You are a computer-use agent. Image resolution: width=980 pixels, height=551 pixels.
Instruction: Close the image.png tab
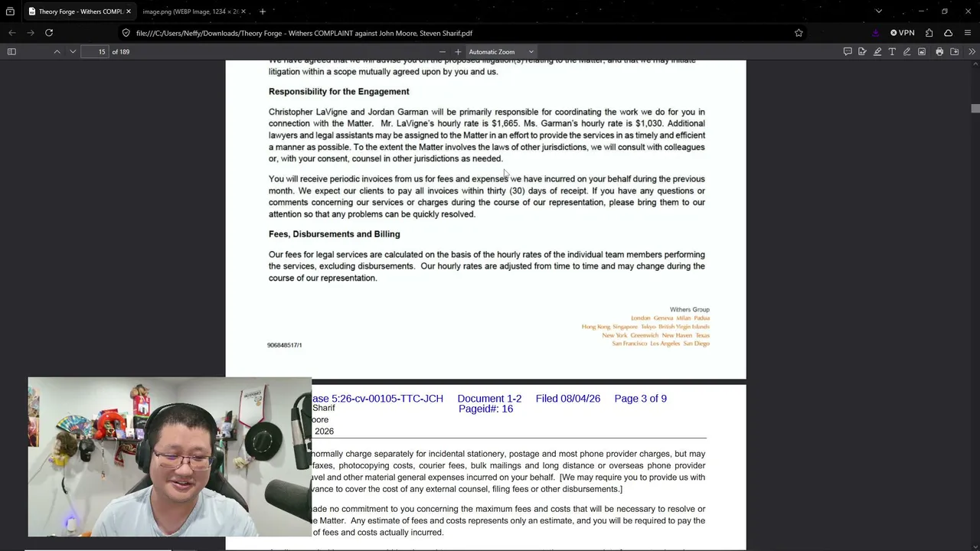243,11
